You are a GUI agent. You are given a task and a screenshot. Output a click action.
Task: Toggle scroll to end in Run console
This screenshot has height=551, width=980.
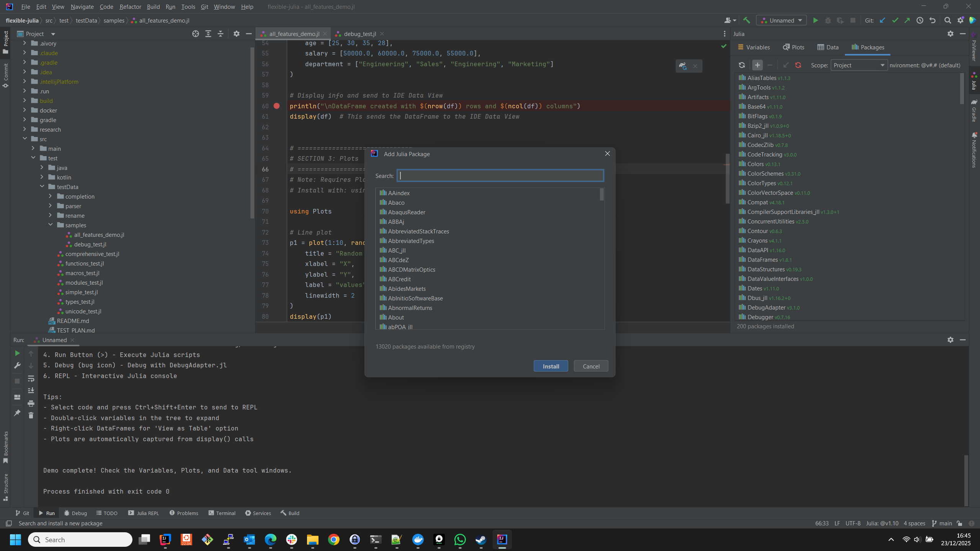tap(31, 391)
